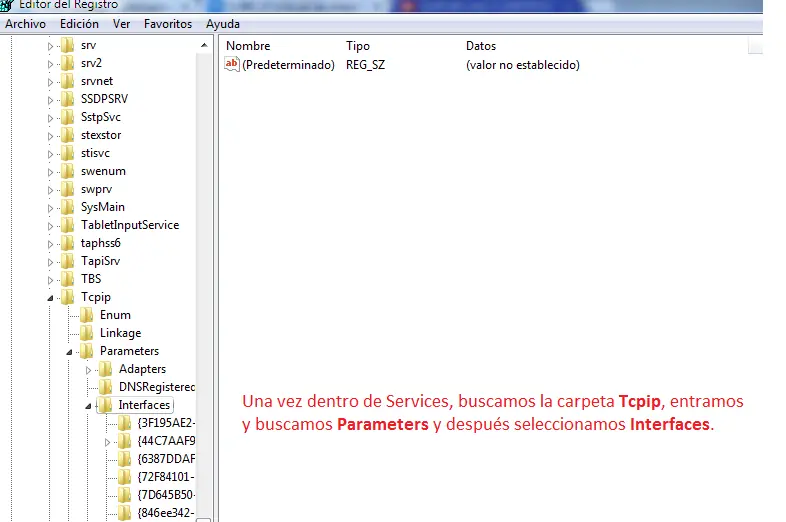
Task: Expand the SSDPSRV key
Action: click(x=50, y=100)
